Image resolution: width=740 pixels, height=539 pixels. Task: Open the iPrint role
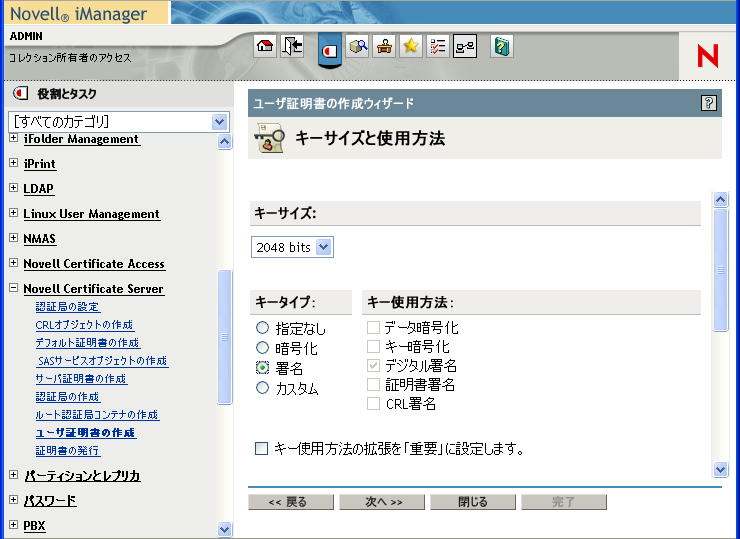pyautogui.click(x=40, y=164)
